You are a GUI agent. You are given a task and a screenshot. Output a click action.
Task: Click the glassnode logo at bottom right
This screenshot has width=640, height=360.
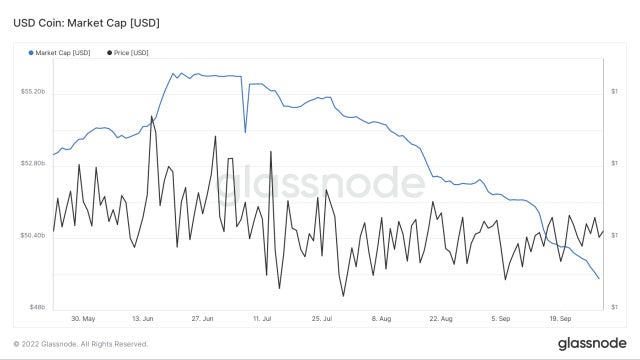[592, 343]
